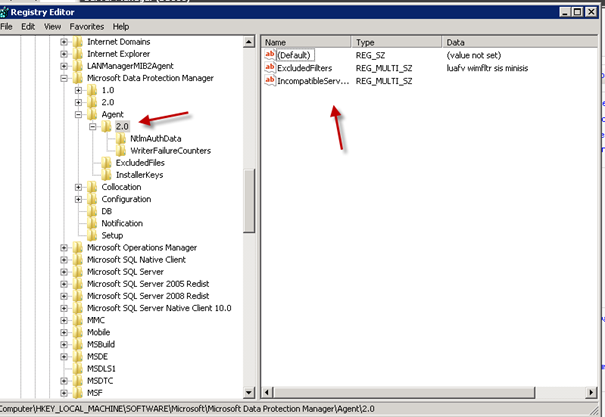Open the Favorites menu
The width and height of the screenshot is (605, 417).
coord(87,27)
